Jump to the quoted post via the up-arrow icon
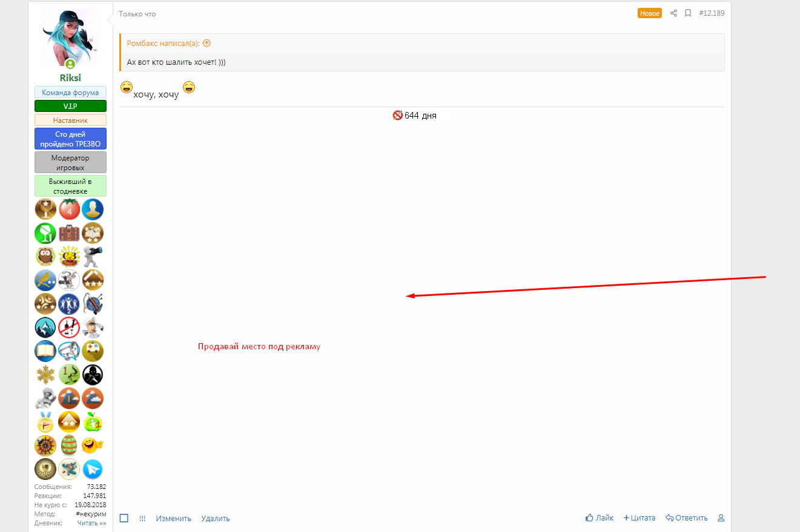This screenshot has height=532, width=800. pos(207,43)
